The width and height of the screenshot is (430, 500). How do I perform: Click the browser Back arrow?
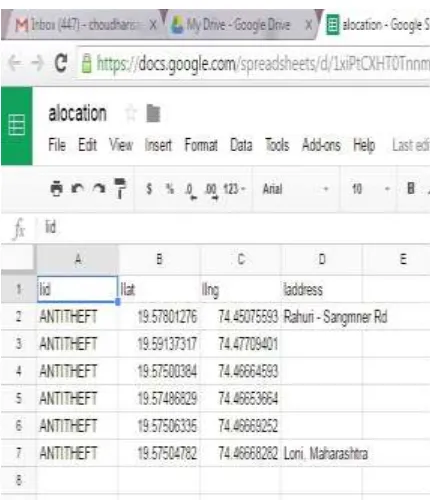click(x=14, y=63)
